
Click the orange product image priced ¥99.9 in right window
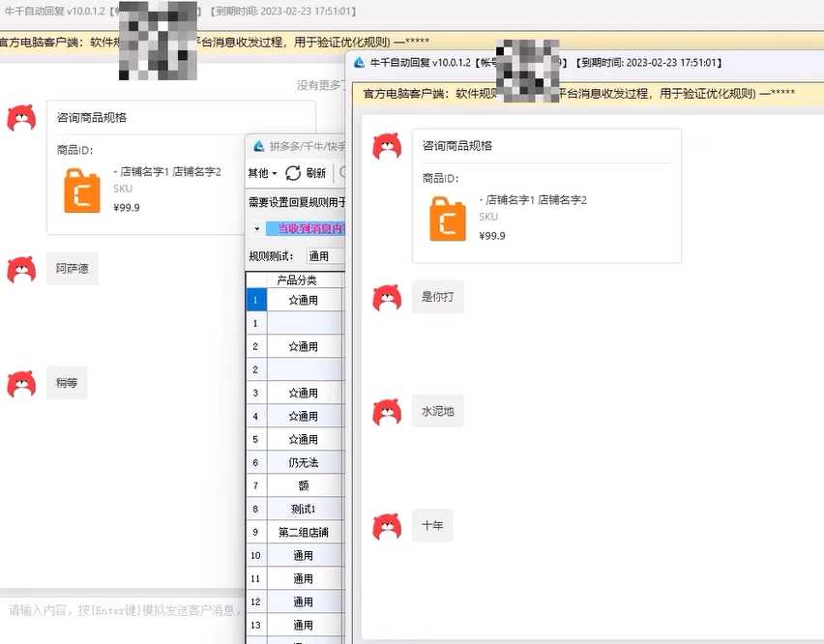pos(448,218)
